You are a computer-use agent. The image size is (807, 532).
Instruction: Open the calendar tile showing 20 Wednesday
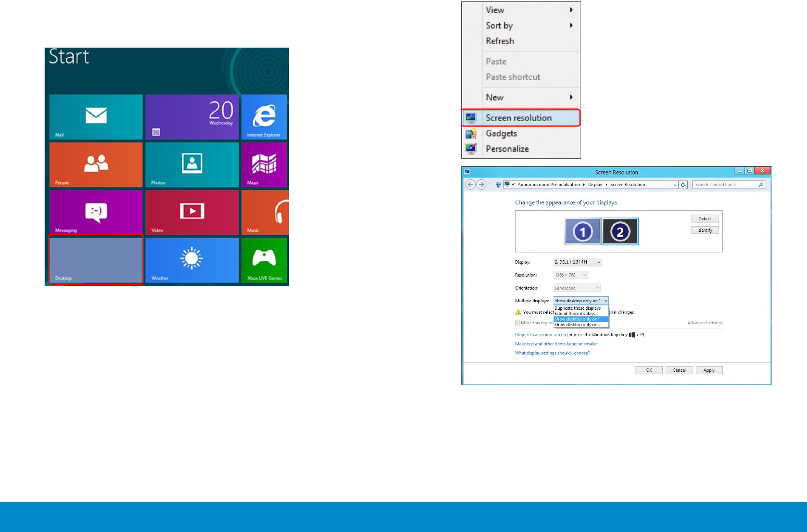coord(192,117)
